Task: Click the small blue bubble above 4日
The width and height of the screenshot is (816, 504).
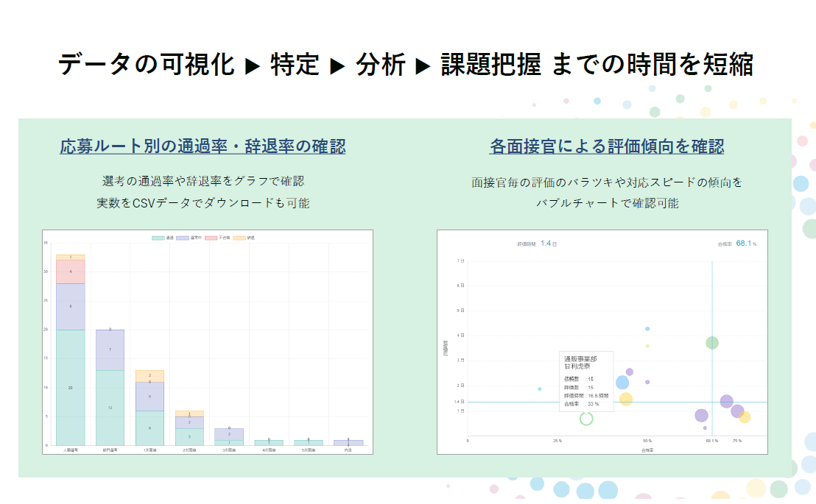Action: [647, 329]
